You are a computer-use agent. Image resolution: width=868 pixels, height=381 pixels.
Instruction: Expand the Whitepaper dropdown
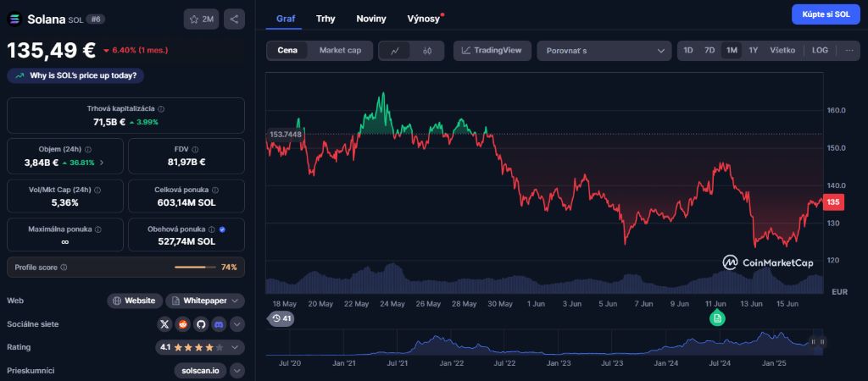tap(205, 301)
